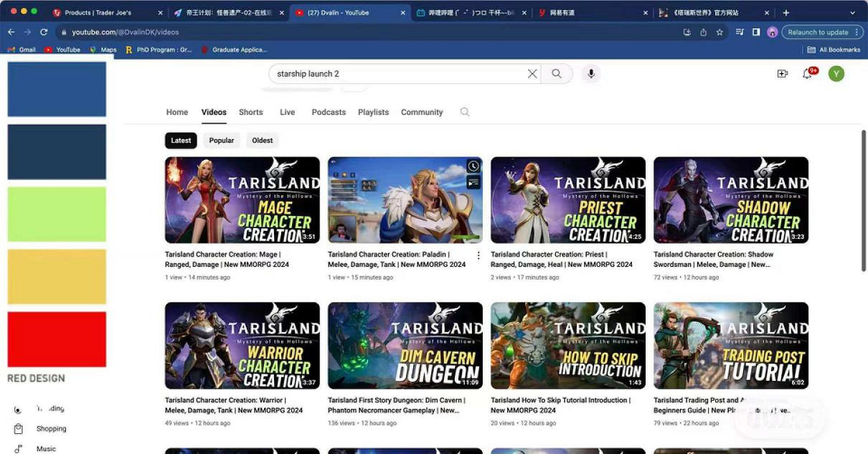The image size is (868, 454).
Task: Reload the page from the browser toolbar
Action: pyautogui.click(x=44, y=32)
